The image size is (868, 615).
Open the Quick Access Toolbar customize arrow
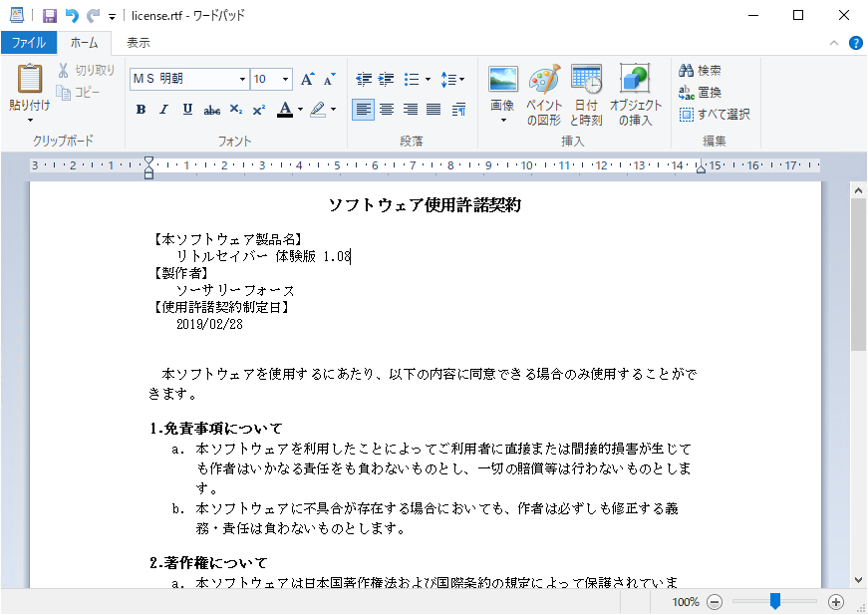point(112,17)
